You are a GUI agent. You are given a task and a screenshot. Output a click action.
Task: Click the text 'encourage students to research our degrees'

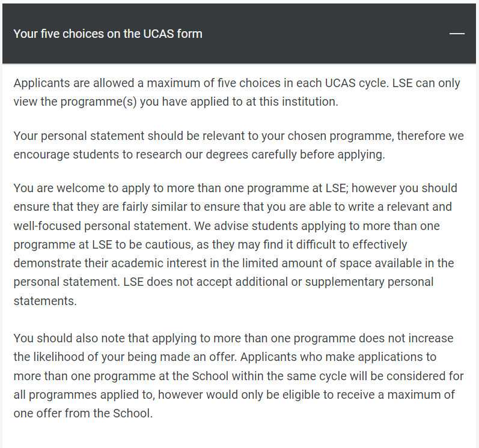(x=131, y=154)
